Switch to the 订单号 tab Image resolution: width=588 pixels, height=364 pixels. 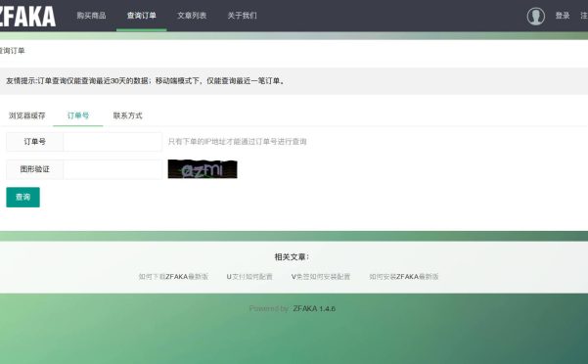[x=78, y=115]
